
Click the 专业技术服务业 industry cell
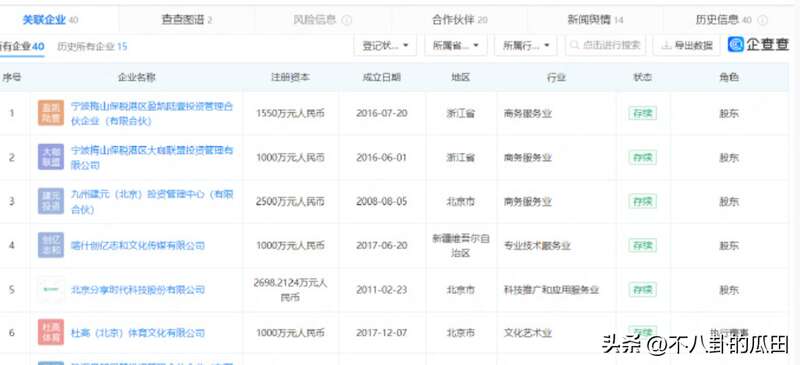pyautogui.click(x=537, y=246)
